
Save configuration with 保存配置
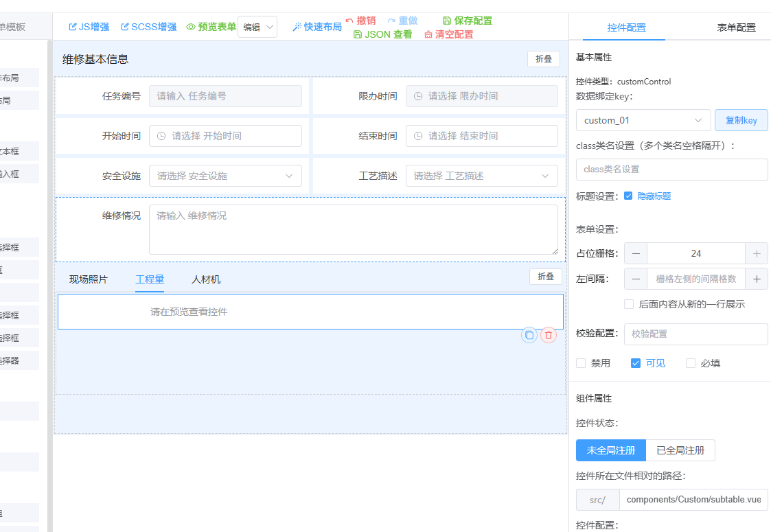click(x=467, y=21)
